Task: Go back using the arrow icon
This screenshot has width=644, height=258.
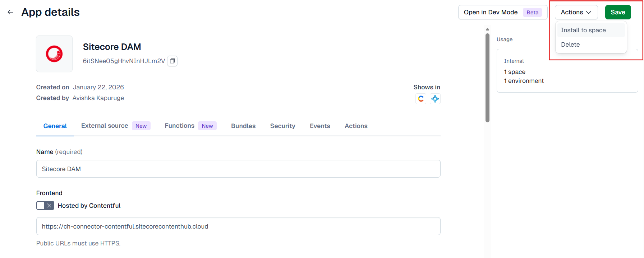Action: click(x=10, y=12)
